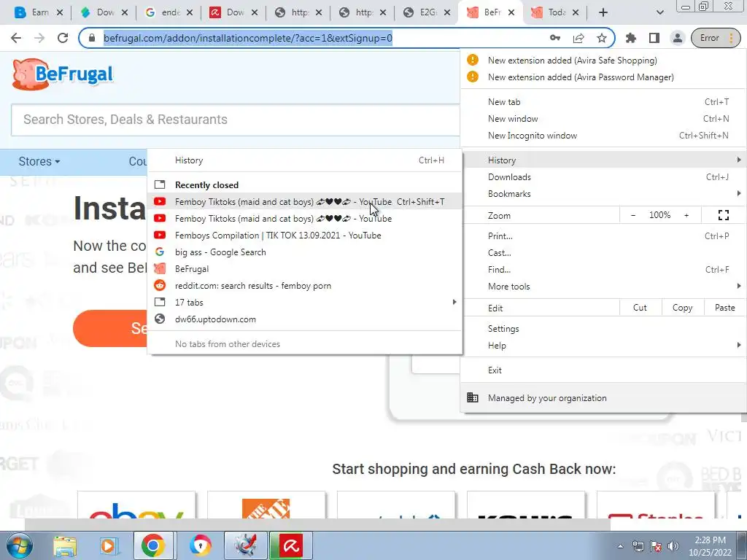
Task: Open the Windows Start button
Action: (19, 545)
